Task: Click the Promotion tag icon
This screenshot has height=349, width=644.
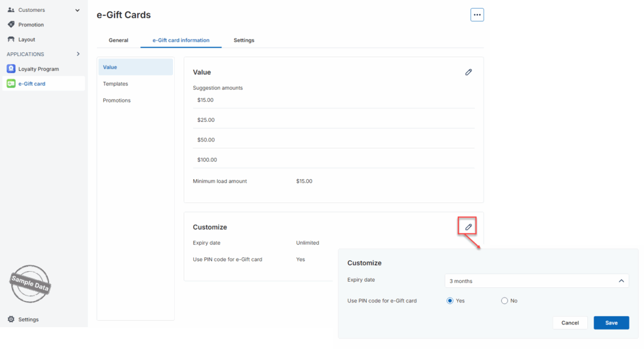Action: 11,25
